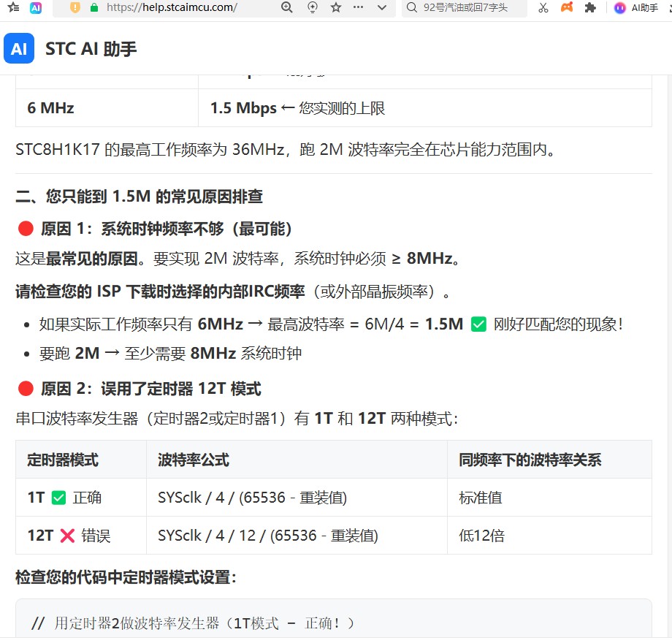Viewport: 672px width, 643px height.
Task: Click the code comment 用定时器2做波特率发生器
Action: coord(192,623)
